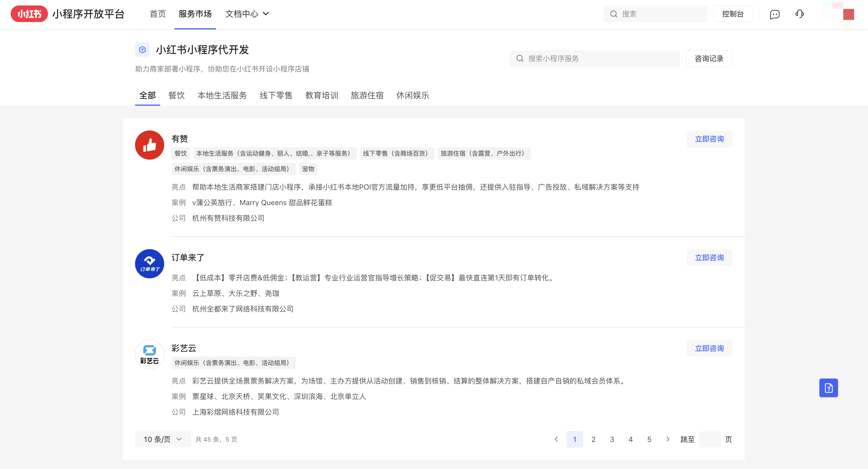Go to the 首页 menu item
The width and height of the screenshot is (868, 469).
click(157, 14)
